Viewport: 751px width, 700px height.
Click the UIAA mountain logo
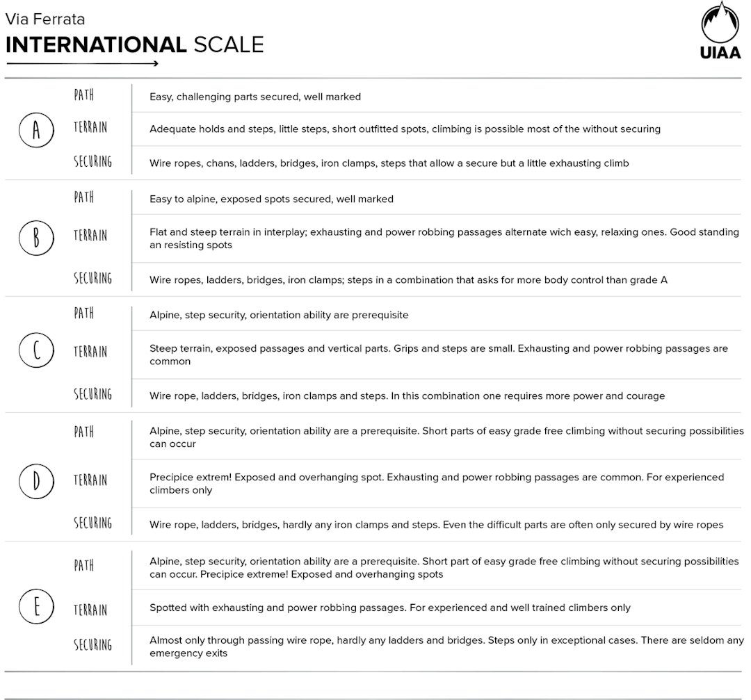point(719,24)
